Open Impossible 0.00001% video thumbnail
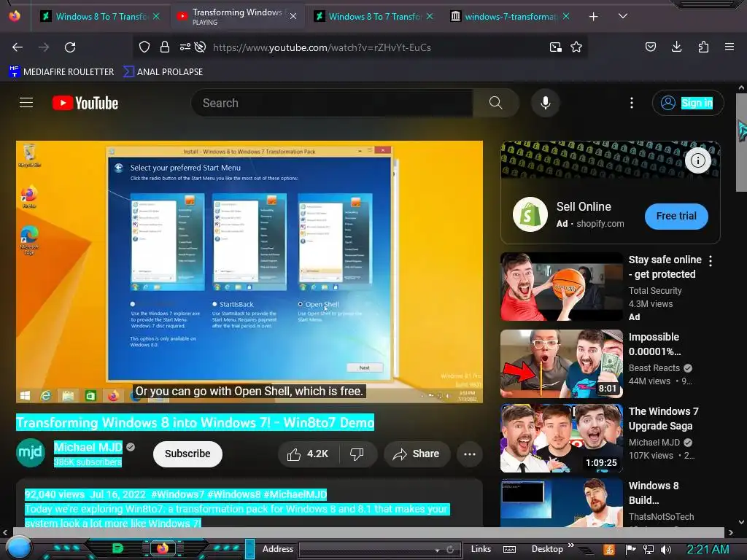 (562, 364)
